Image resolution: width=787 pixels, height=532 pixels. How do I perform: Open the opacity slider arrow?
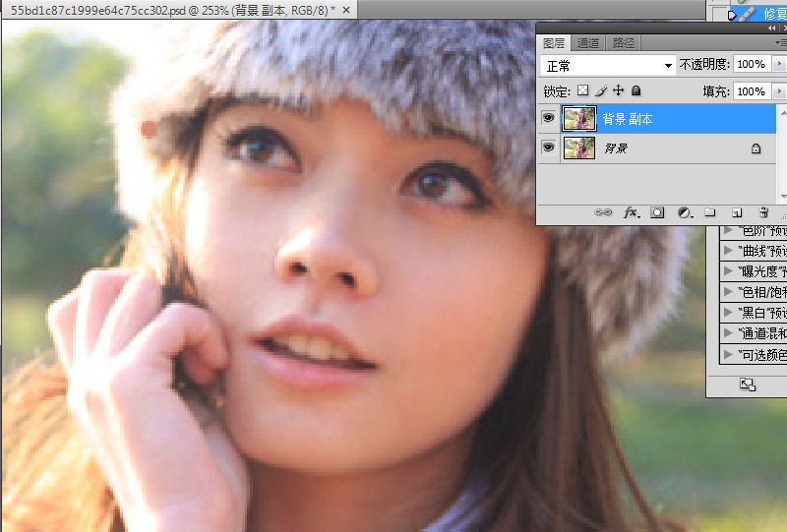(x=779, y=64)
